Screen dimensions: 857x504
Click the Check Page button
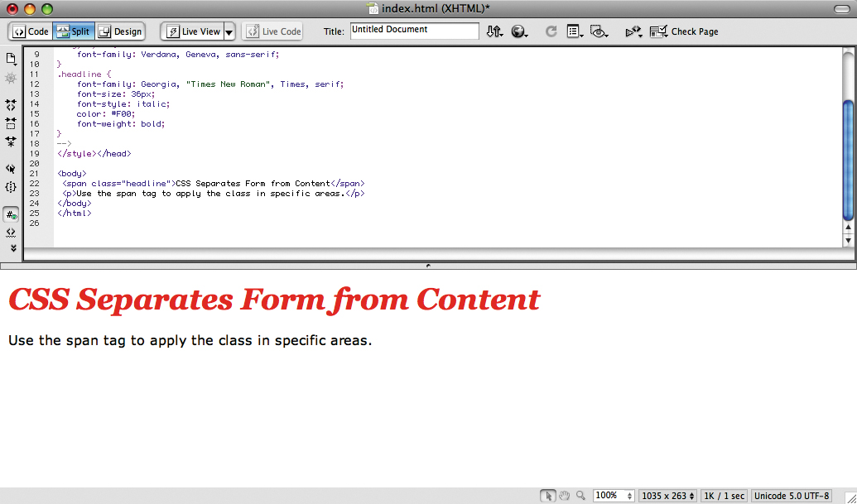coord(685,31)
